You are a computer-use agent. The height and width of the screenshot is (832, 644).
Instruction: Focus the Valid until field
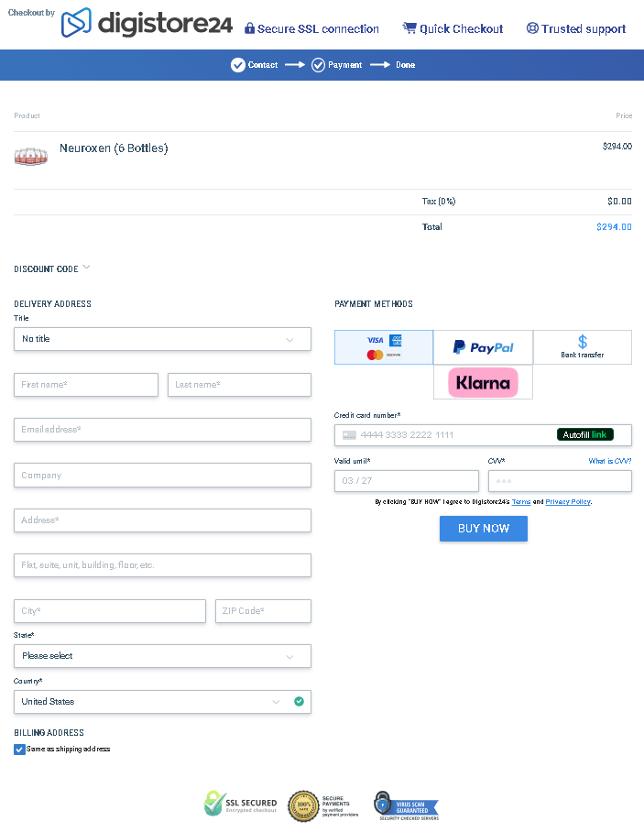click(407, 481)
